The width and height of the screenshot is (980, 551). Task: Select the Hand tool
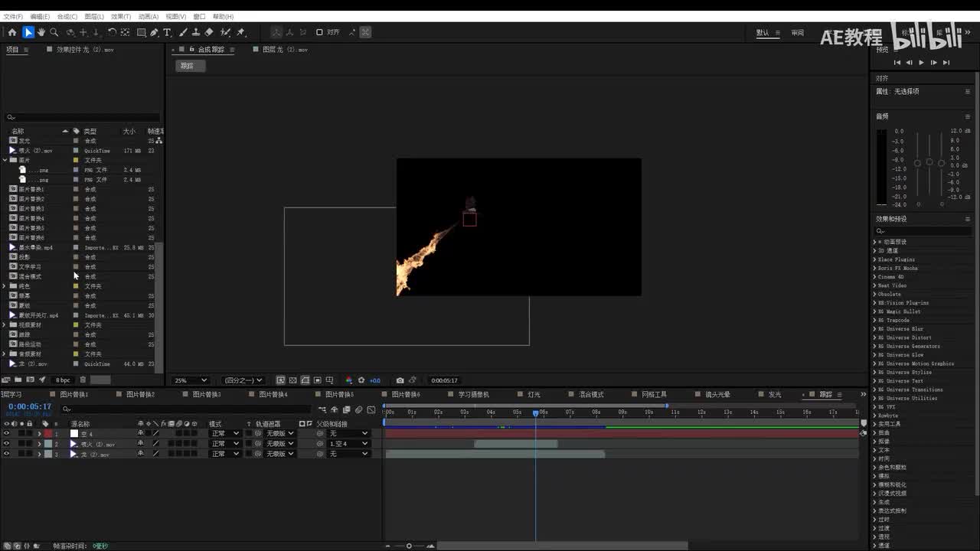41,32
